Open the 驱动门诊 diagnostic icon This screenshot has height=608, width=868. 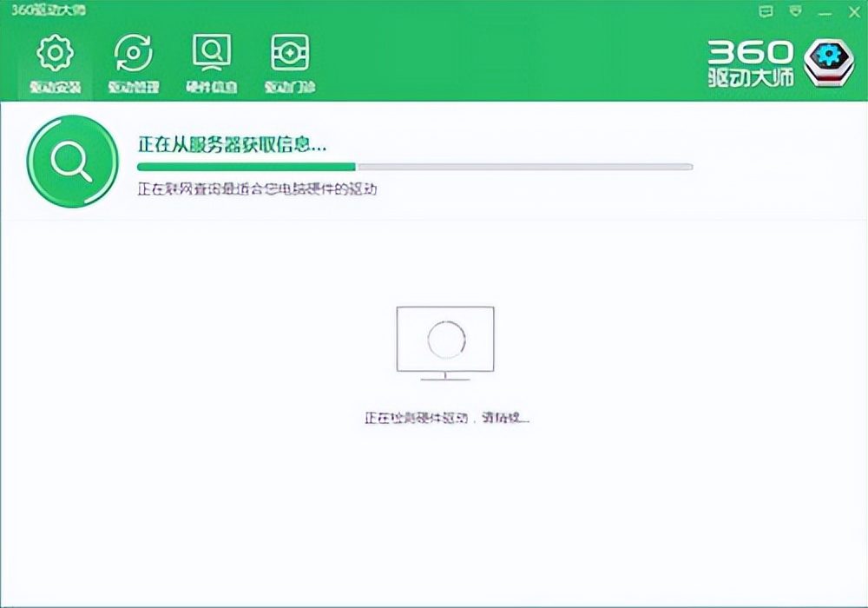[x=290, y=52]
